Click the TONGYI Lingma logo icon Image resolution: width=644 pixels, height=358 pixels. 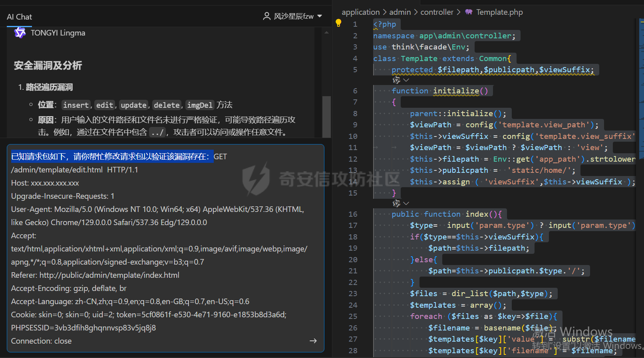20,32
